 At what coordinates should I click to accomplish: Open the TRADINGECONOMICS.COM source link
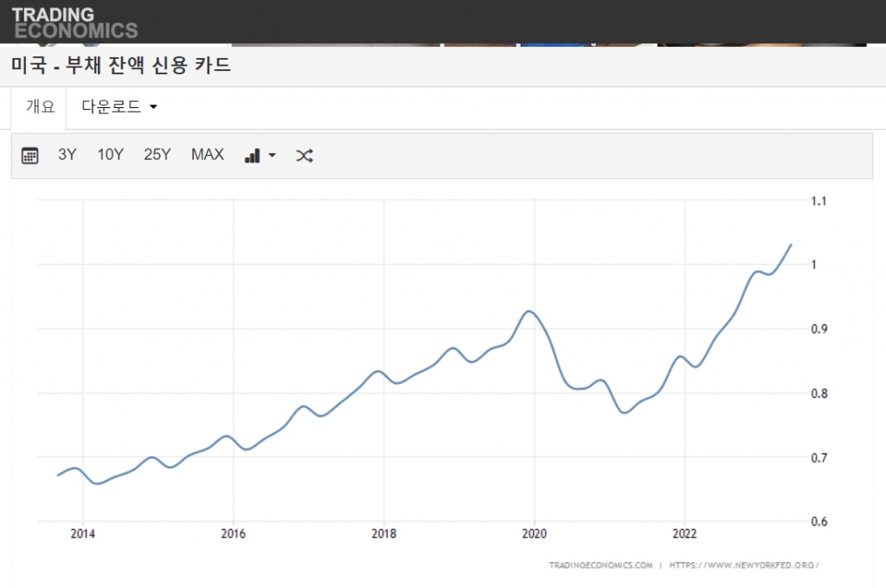coord(600,565)
